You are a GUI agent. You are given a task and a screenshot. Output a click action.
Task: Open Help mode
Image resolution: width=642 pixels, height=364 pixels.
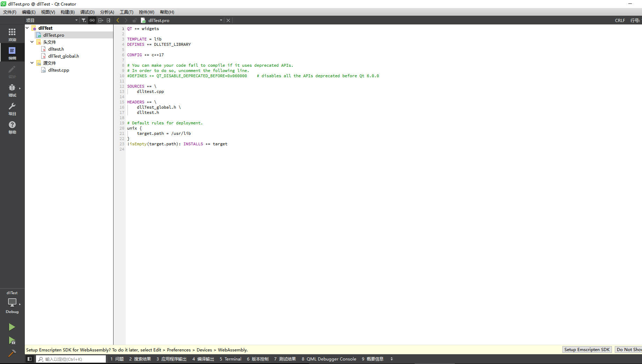coord(12,127)
